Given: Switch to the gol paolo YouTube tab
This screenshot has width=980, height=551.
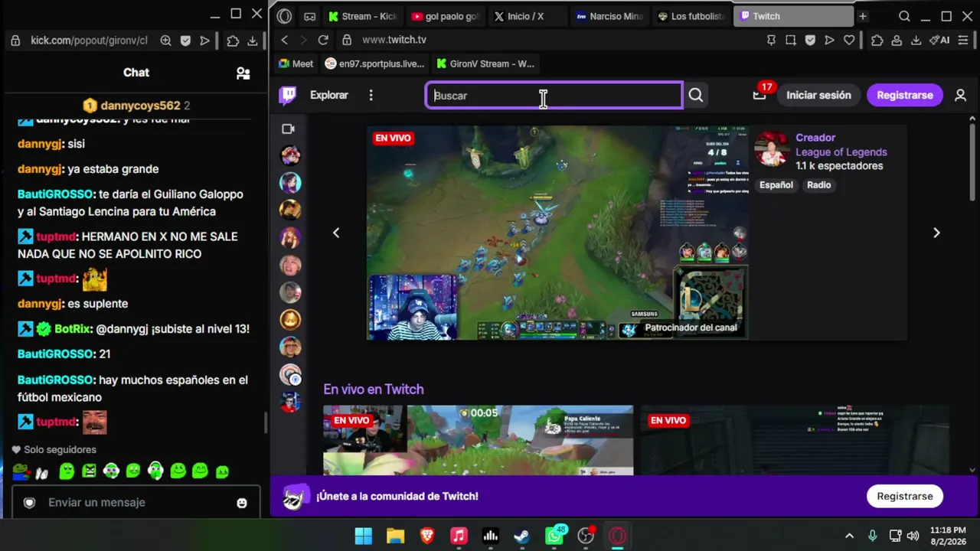Looking at the screenshot, I should pyautogui.click(x=446, y=16).
